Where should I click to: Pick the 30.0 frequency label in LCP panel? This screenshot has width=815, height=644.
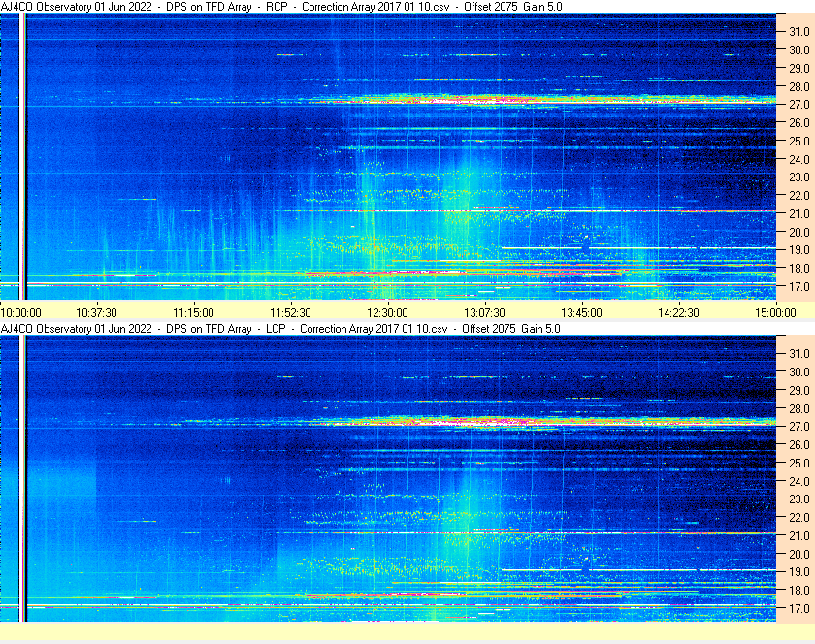(799, 371)
